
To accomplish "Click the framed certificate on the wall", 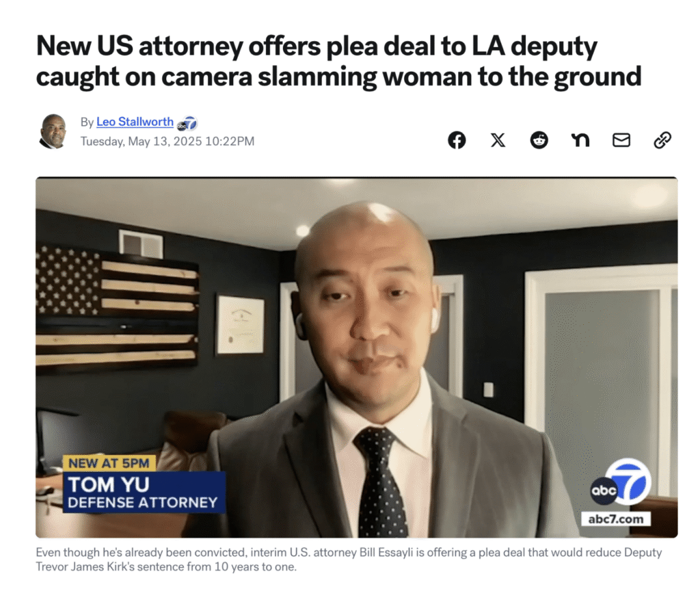I will coord(240,325).
